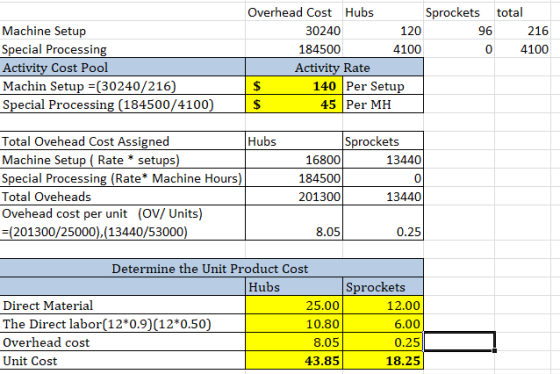Click the yellow cell showing 10.80
This screenshot has width=560, height=374.
(x=294, y=324)
